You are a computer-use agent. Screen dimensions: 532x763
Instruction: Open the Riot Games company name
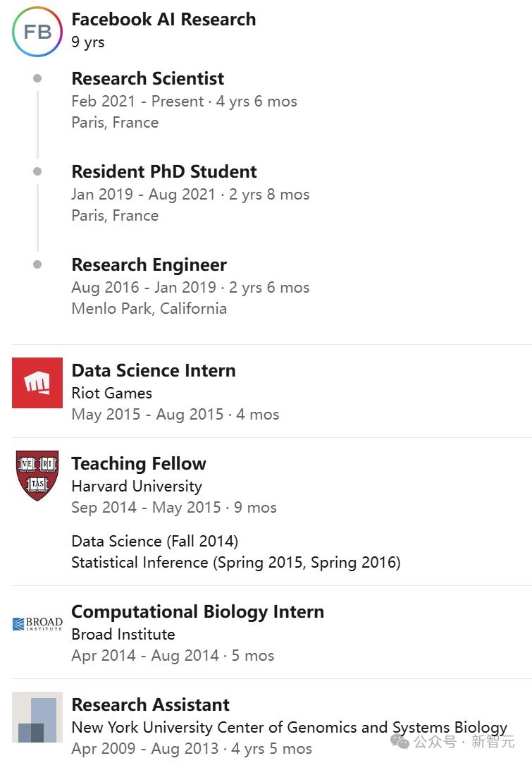pos(112,393)
